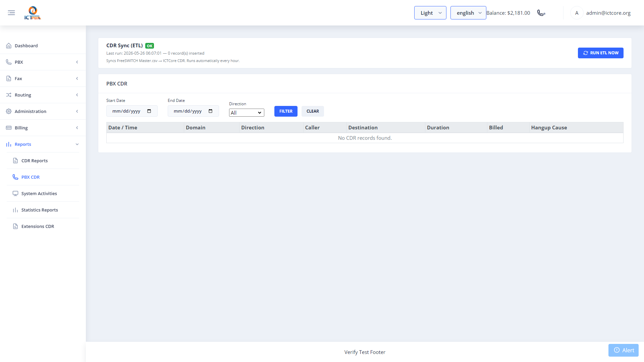Click the PBX CDR phone icon
This screenshot has height=362, width=644.
click(x=15, y=177)
